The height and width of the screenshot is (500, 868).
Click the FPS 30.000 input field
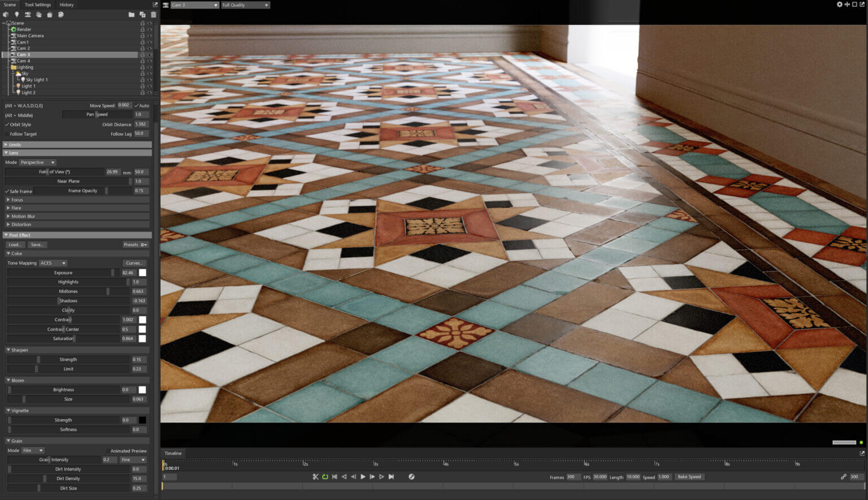point(600,477)
